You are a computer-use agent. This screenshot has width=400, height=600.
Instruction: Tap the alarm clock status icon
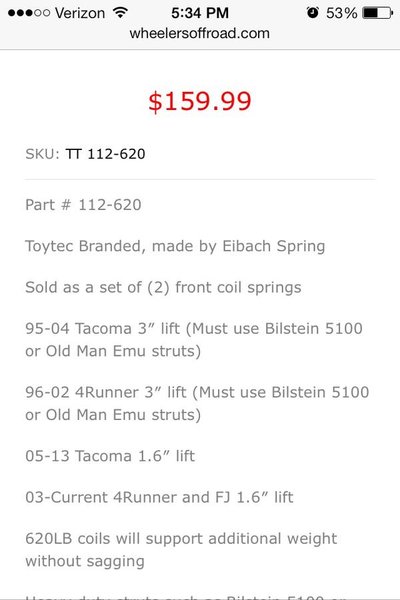click(312, 13)
